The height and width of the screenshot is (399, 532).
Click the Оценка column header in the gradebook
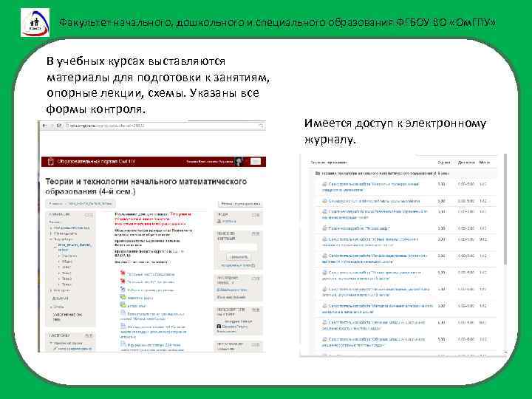click(x=444, y=163)
